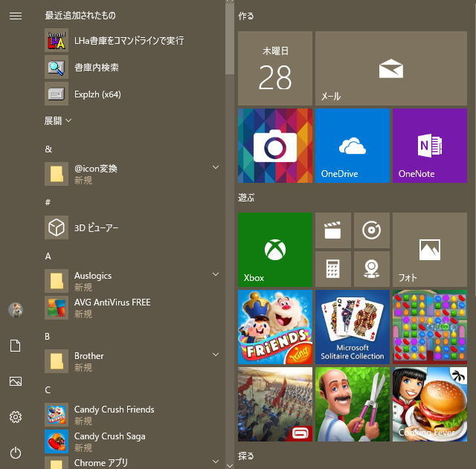Viewport: 476px width, 469px height.
Task: Click the Power button icon
Action: 16,453
